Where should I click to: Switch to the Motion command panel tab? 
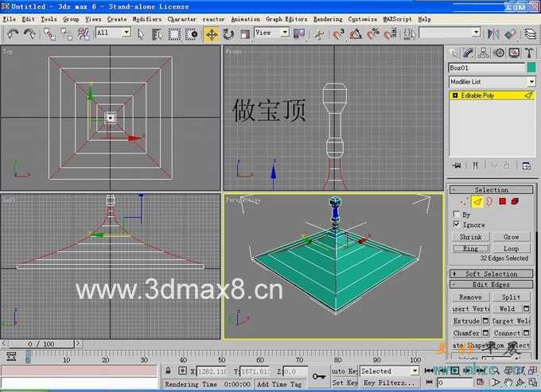pyautogui.click(x=499, y=53)
